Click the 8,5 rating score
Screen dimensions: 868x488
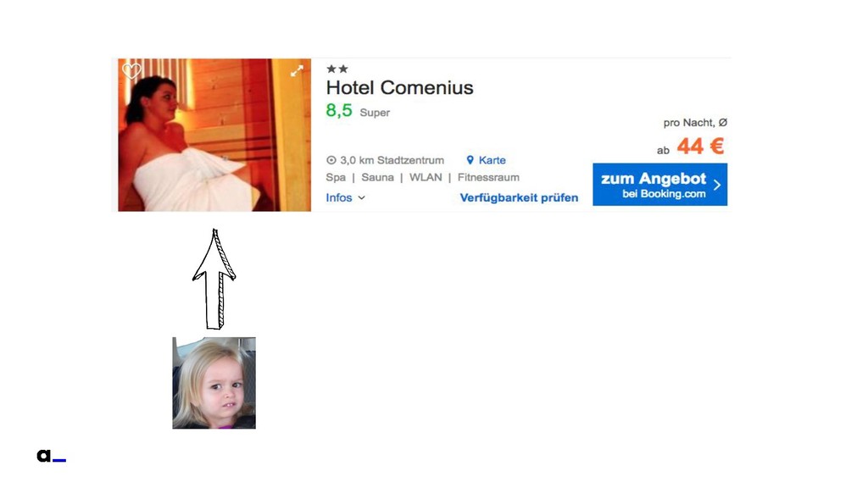(x=339, y=110)
